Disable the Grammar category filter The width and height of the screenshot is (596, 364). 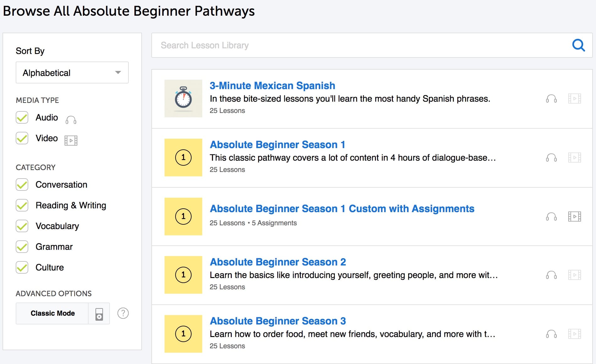tap(22, 247)
